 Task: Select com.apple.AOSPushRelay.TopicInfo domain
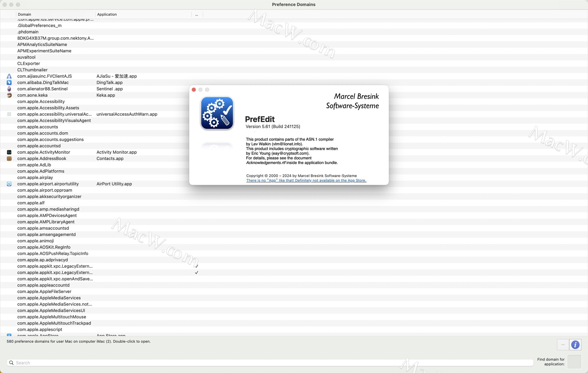(53, 254)
